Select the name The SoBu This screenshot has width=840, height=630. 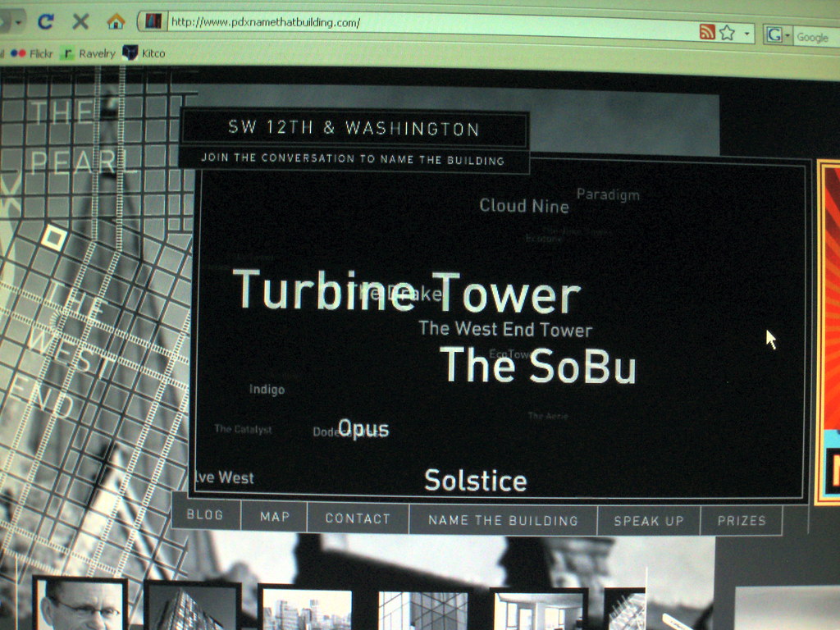[538, 366]
